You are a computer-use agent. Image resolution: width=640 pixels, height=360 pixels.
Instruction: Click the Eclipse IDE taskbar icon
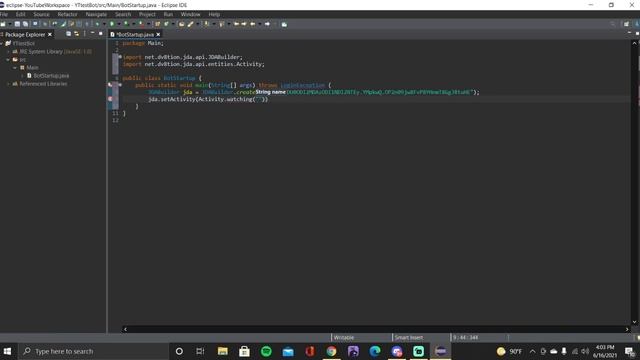pos(440,351)
